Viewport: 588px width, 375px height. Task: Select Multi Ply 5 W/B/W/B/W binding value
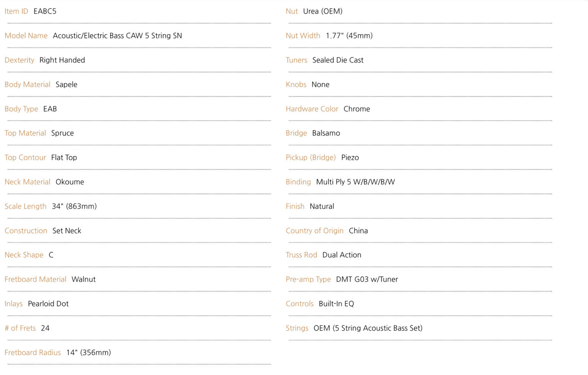pyautogui.click(x=355, y=182)
